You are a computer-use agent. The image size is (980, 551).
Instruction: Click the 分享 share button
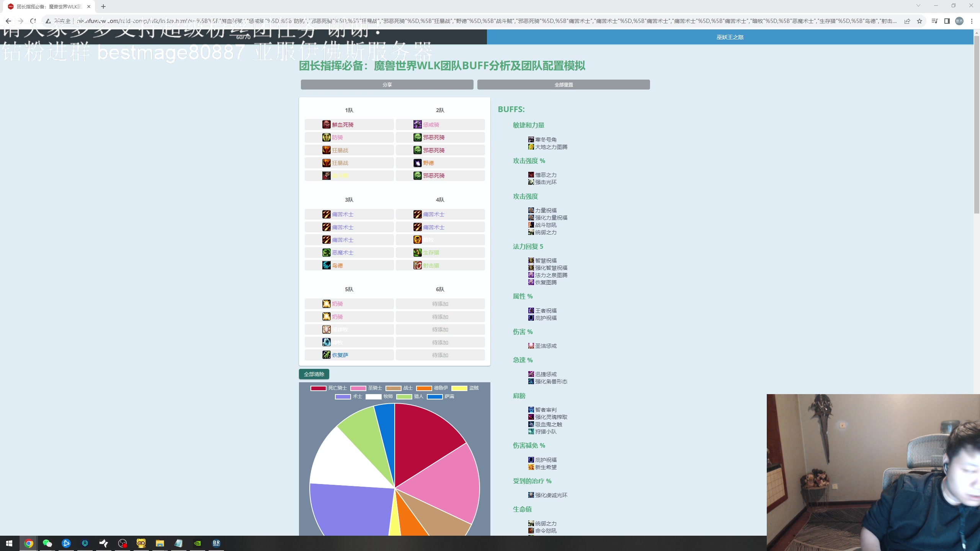click(x=387, y=85)
